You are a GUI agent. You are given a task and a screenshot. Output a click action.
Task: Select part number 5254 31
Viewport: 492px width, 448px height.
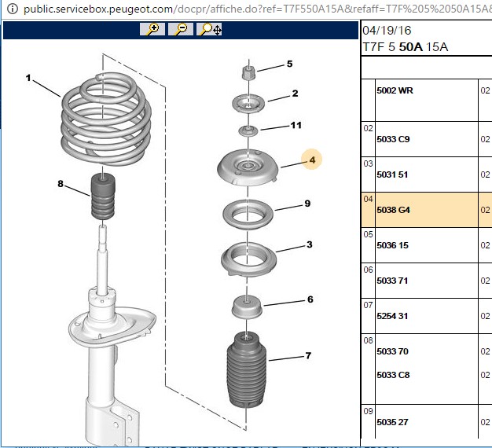(x=392, y=316)
